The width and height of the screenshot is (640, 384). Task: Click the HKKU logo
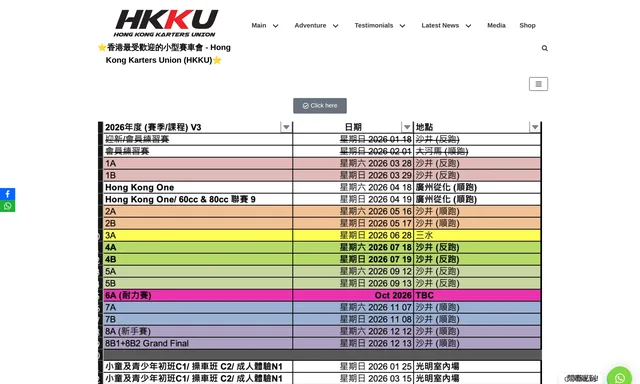[x=166, y=23]
